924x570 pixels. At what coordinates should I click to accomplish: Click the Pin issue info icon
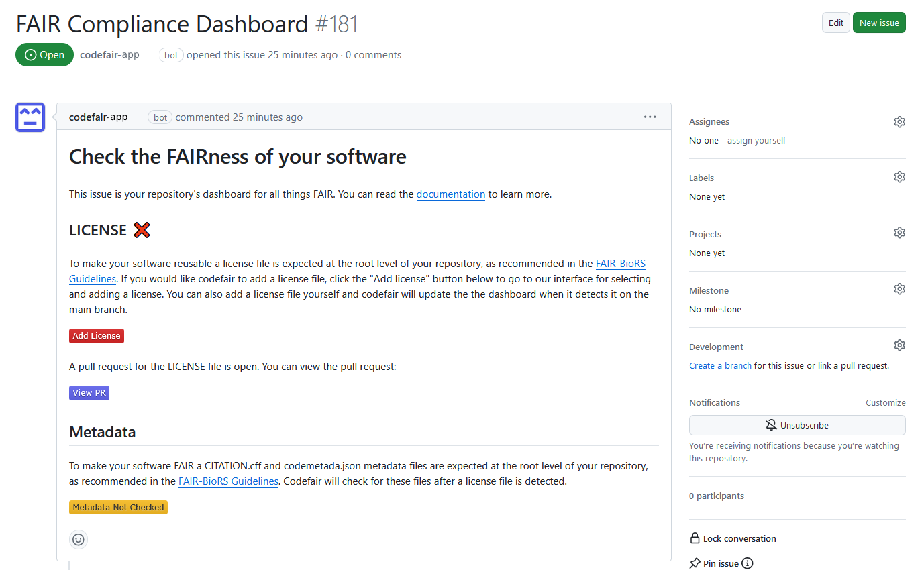[748, 564]
